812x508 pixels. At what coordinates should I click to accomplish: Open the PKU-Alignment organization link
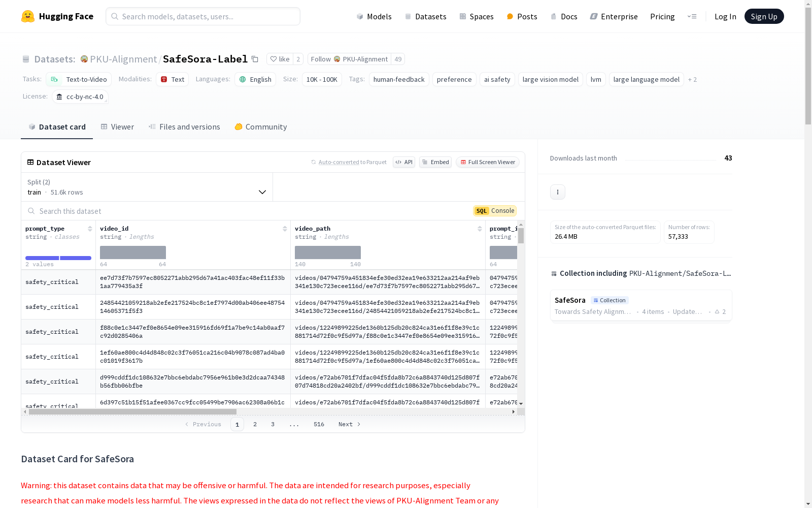point(123,59)
